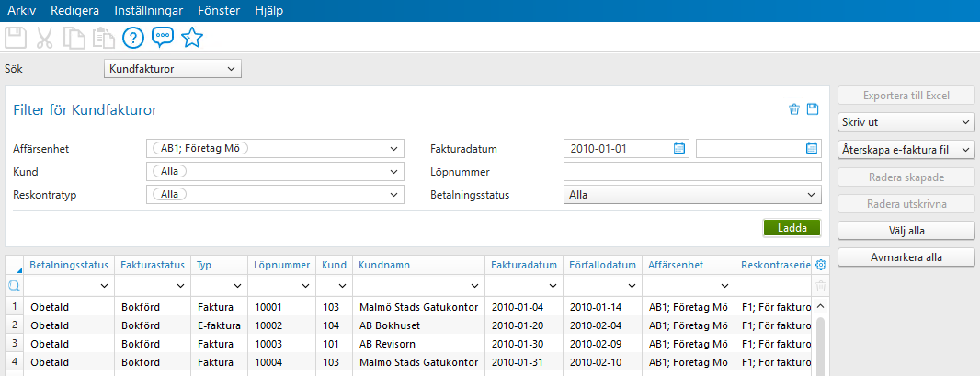Open Löpnummer column filter dropdown
This screenshot has height=376, width=980.
pyautogui.click(x=305, y=286)
